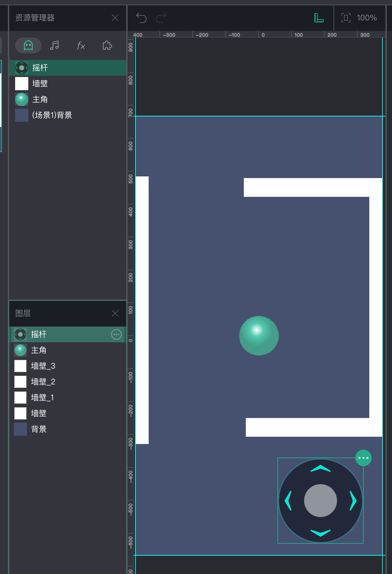Click the fit-to-screen zoom icon
This screenshot has height=574, width=392.
346,18
